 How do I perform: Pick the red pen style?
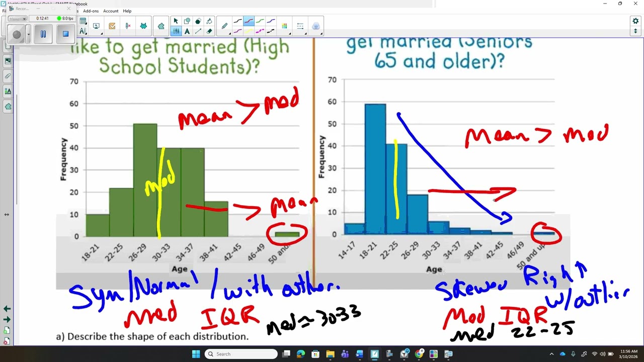[x=249, y=22]
